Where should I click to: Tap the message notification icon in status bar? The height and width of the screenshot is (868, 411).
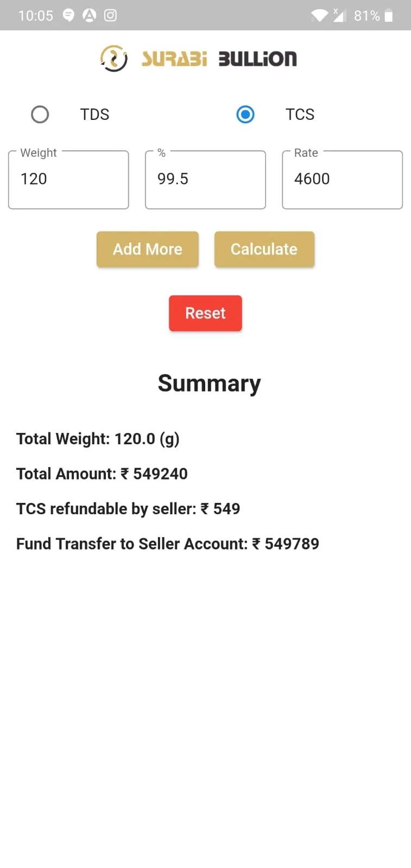tap(68, 15)
